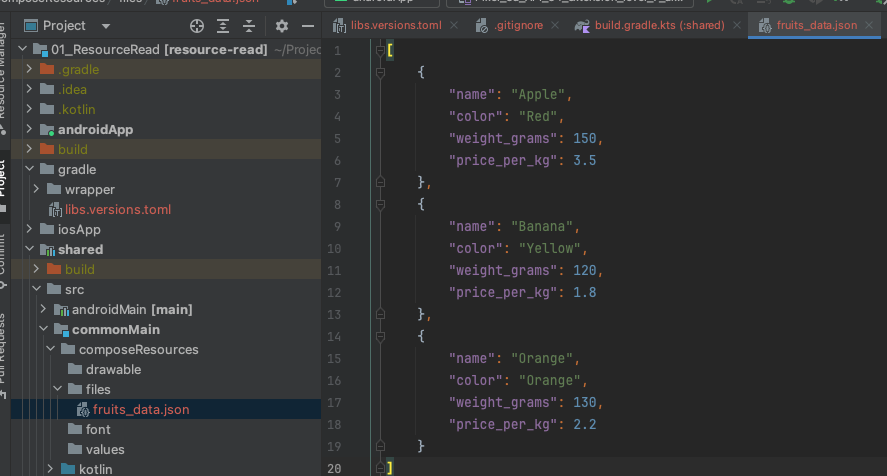Click the price value 3.5
This screenshot has height=476, width=887.
[x=584, y=161]
